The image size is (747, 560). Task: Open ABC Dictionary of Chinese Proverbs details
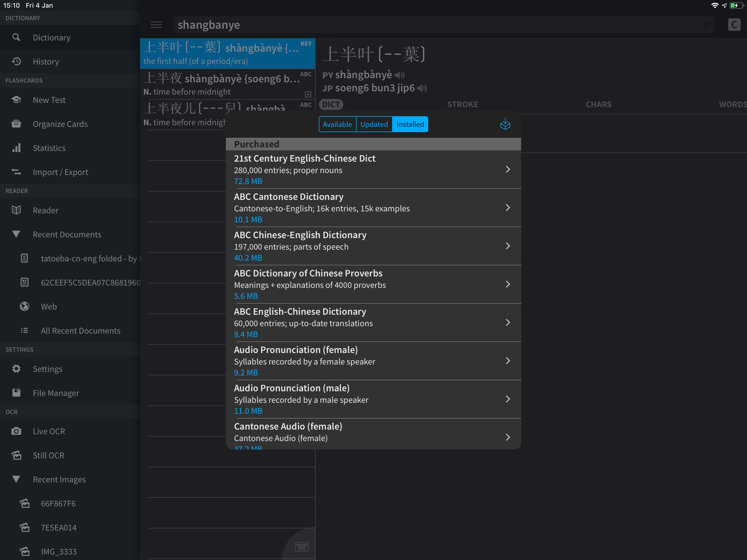[x=373, y=284]
